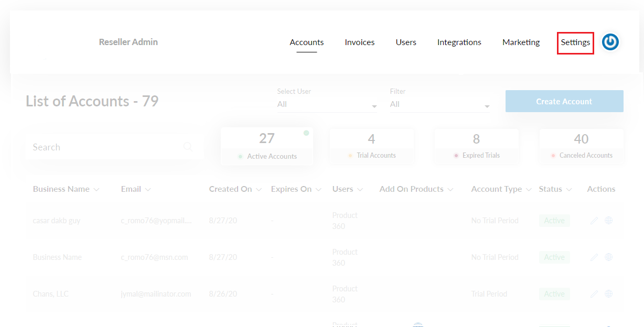Open the Filter dropdown

click(x=440, y=104)
